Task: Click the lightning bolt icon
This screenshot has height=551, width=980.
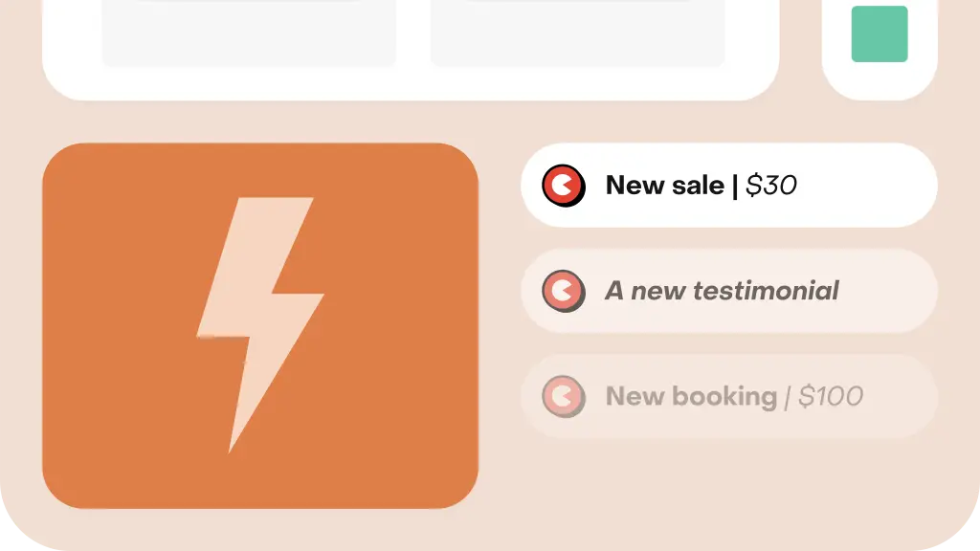Action: 260,325
